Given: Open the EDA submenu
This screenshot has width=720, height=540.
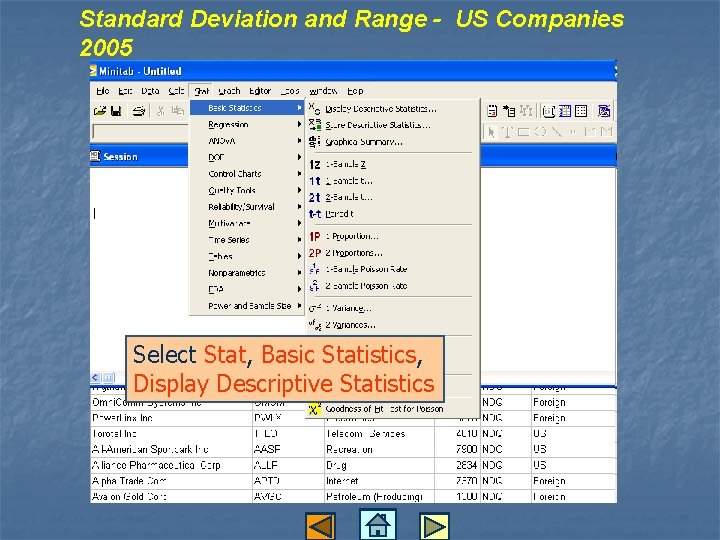Looking at the screenshot, I should click(x=247, y=290).
